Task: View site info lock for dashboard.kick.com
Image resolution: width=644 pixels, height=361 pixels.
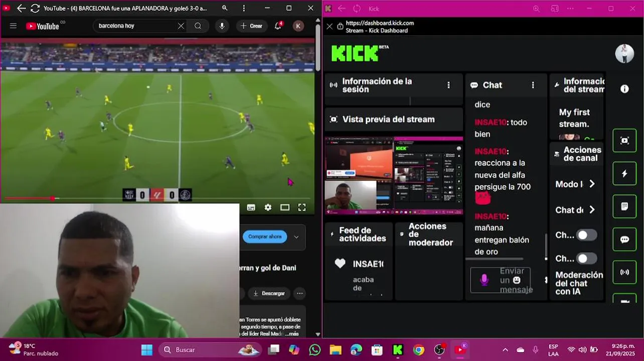Action: coord(340,26)
